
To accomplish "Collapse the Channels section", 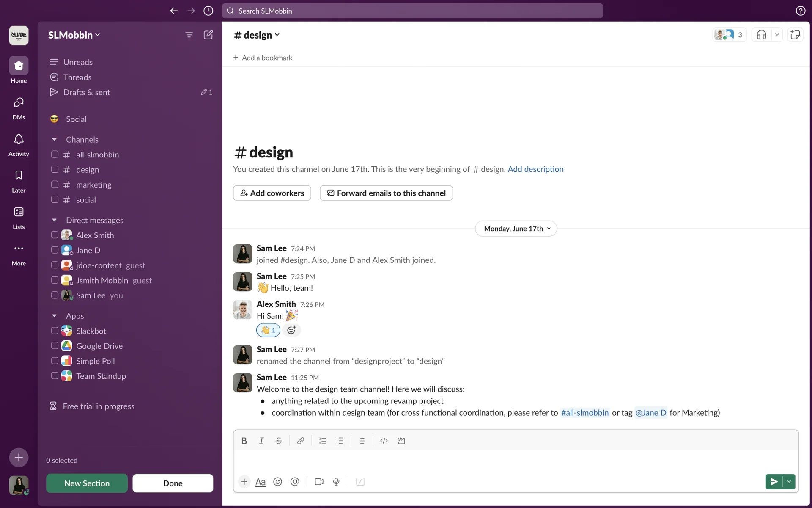I will 54,139.
